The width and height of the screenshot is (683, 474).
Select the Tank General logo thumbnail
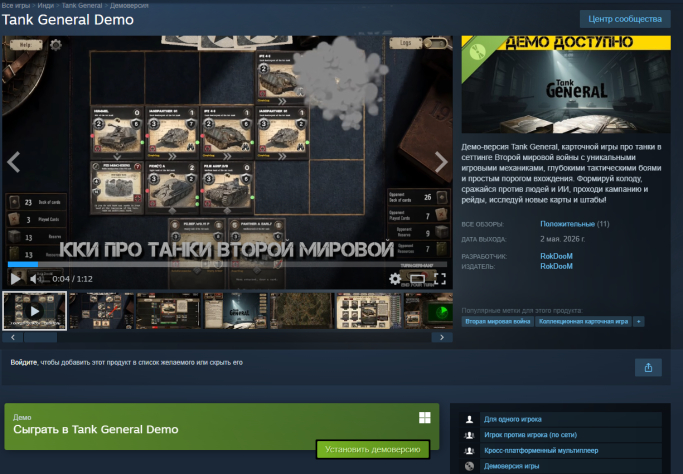[x=235, y=311]
